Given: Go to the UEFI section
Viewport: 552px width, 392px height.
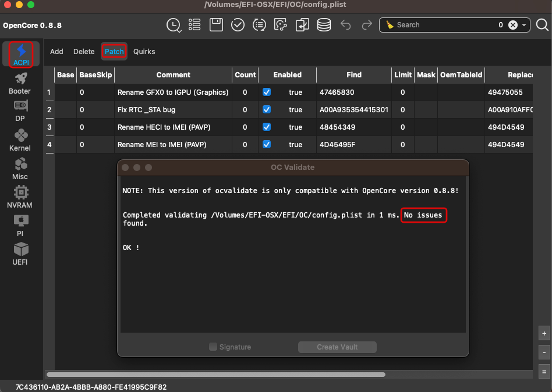Looking at the screenshot, I should tap(20, 254).
